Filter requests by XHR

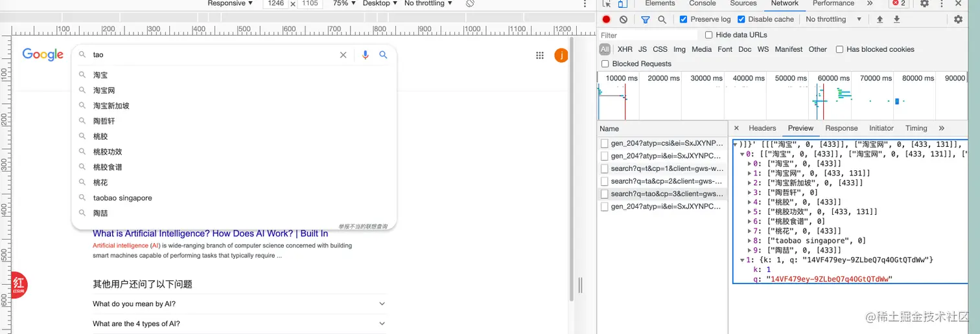pos(625,49)
